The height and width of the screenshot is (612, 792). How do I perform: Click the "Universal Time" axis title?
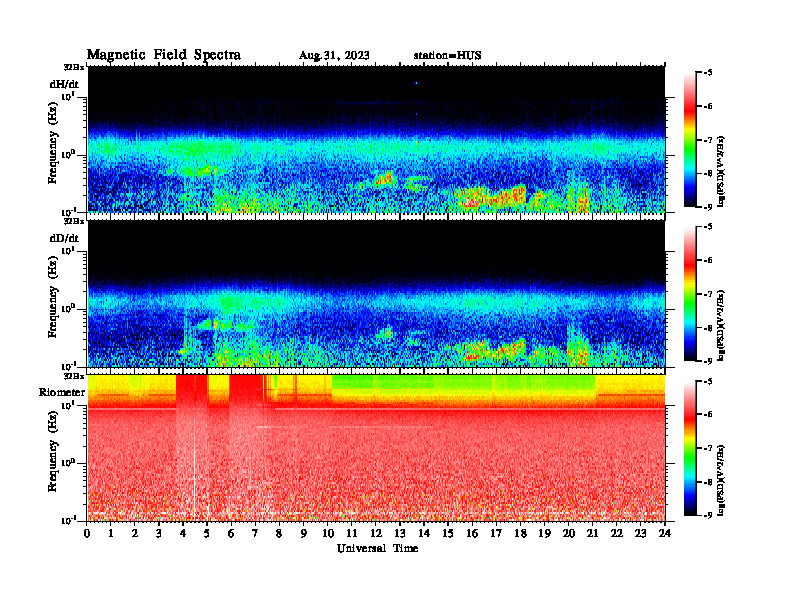point(377,548)
